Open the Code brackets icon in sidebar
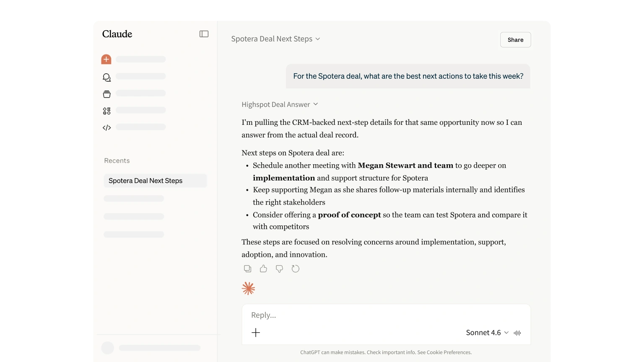This screenshot has width=644, height=362. tap(107, 128)
